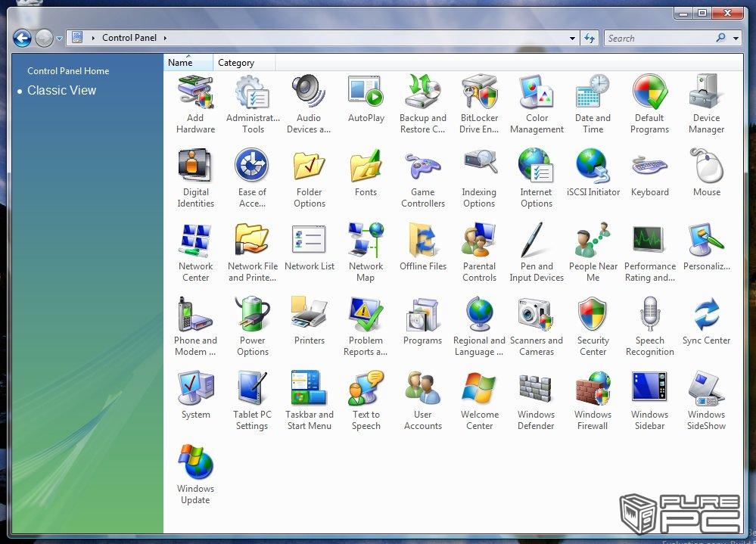Image resolution: width=756 pixels, height=544 pixels.
Task: Open Phone and Modem options
Action: coord(195,327)
